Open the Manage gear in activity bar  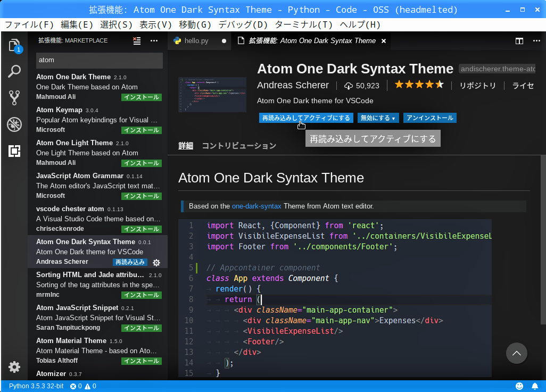[x=14, y=367]
